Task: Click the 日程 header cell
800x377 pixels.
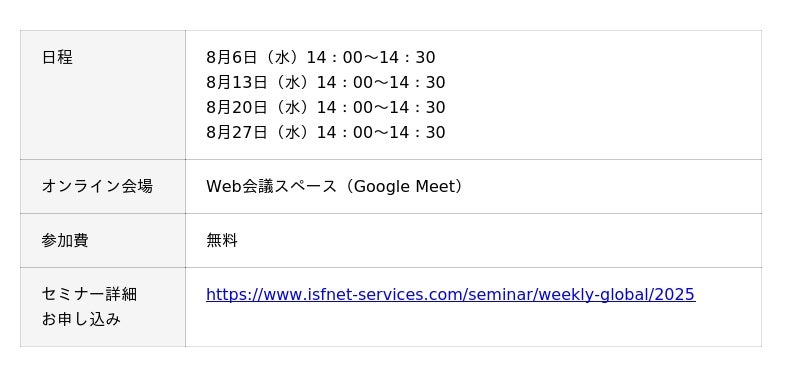Action: 103,95
